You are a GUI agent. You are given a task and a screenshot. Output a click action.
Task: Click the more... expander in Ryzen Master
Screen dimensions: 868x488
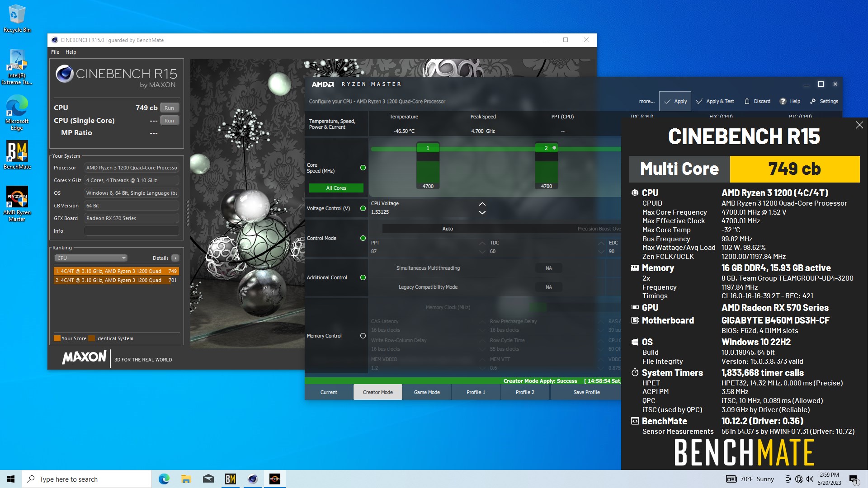tap(646, 101)
